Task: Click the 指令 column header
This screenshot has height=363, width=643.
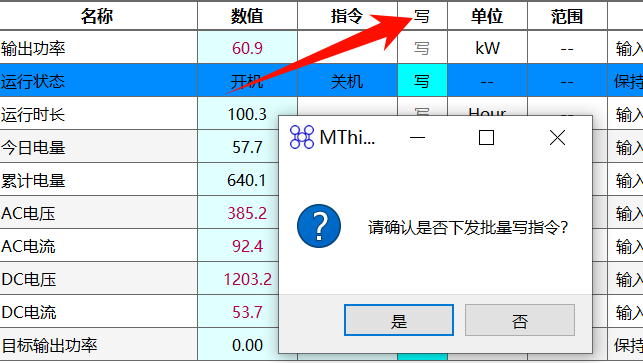Action: pyautogui.click(x=347, y=16)
